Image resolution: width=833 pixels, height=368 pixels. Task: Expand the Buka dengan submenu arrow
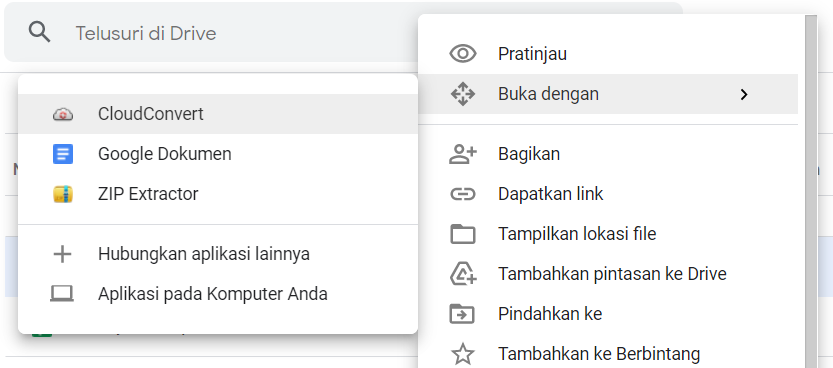click(744, 95)
